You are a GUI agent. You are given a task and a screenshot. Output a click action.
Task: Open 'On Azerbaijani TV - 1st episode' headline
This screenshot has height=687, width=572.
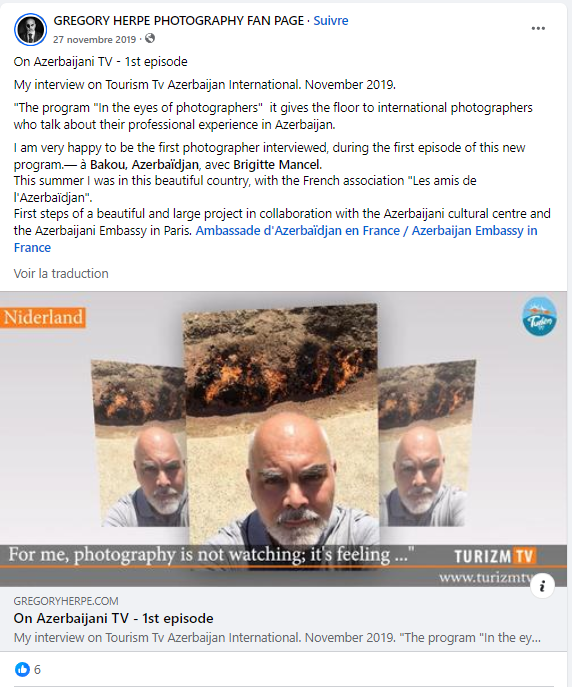pos(113,618)
